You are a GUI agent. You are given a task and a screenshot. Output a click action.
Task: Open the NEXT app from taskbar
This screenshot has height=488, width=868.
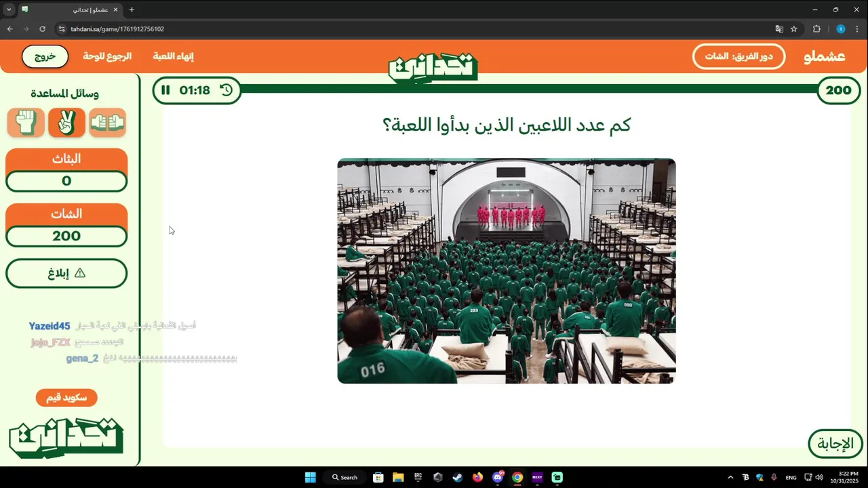[537, 477]
